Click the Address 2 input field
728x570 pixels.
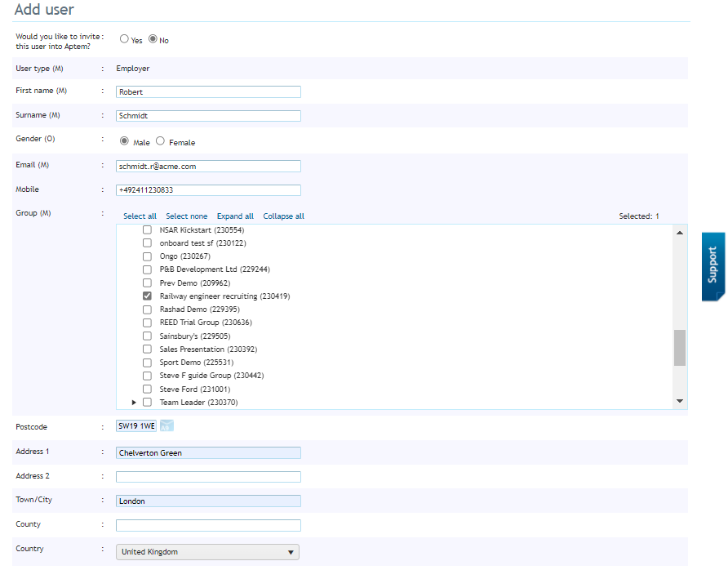point(207,476)
